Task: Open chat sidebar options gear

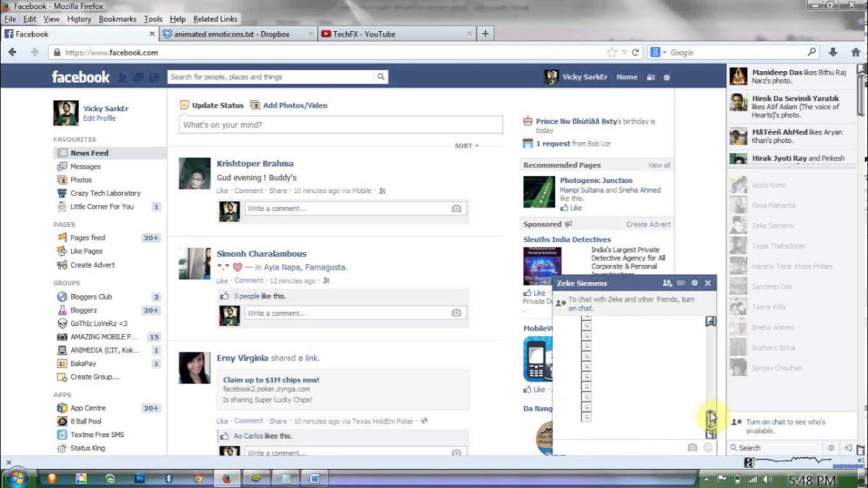Action: click(831, 448)
